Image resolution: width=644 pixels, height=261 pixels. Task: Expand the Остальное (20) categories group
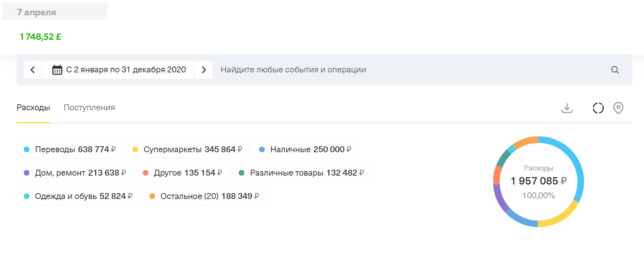[x=204, y=196]
